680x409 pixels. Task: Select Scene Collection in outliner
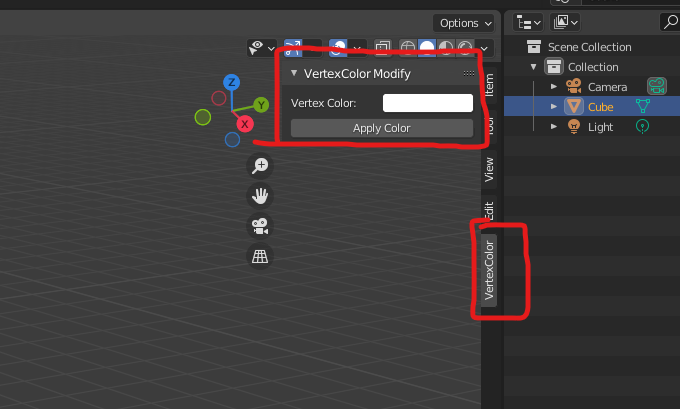click(x=592, y=47)
